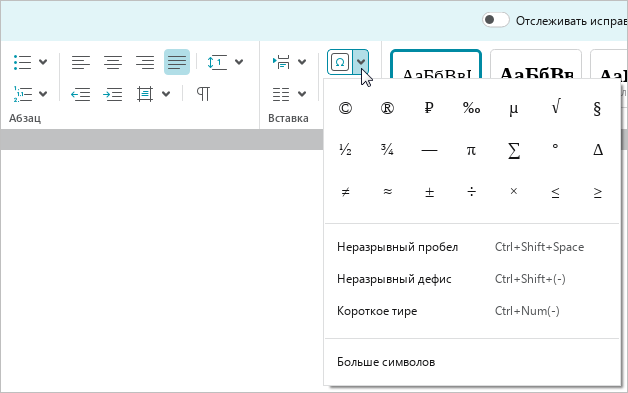Decrease paragraph indent
The width and height of the screenshot is (628, 393).
point(81,94)
